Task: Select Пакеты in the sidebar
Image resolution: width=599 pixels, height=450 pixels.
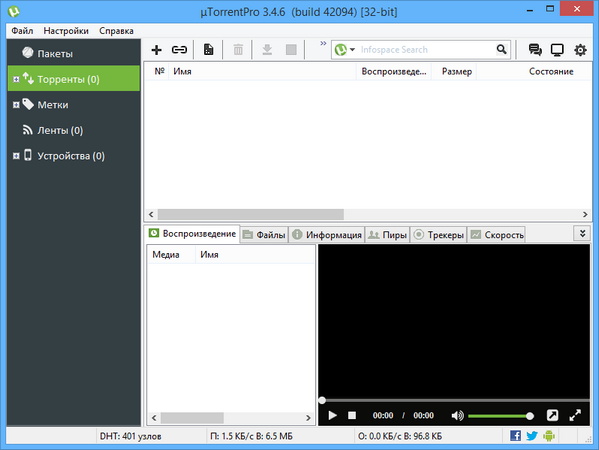Action: click(74, 53)
